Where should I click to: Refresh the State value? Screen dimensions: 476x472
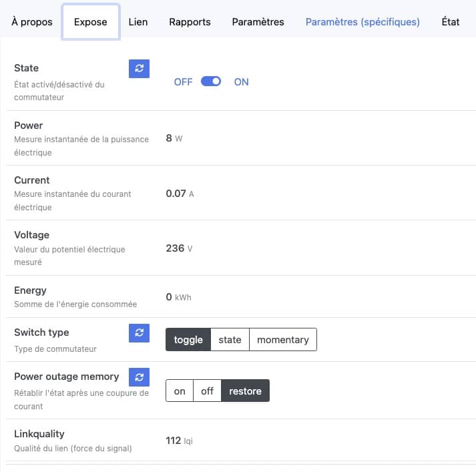139,69
